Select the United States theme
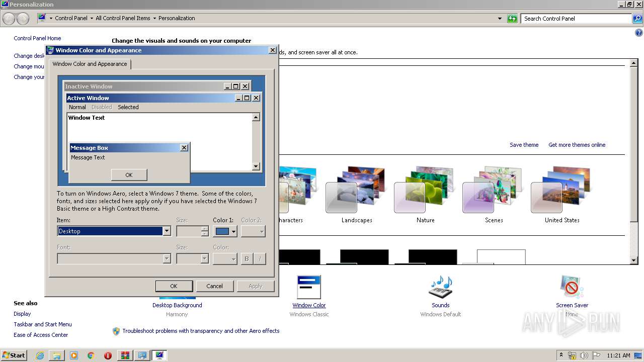The width and height of the screenshot is (644, 362). click(562, 195)
